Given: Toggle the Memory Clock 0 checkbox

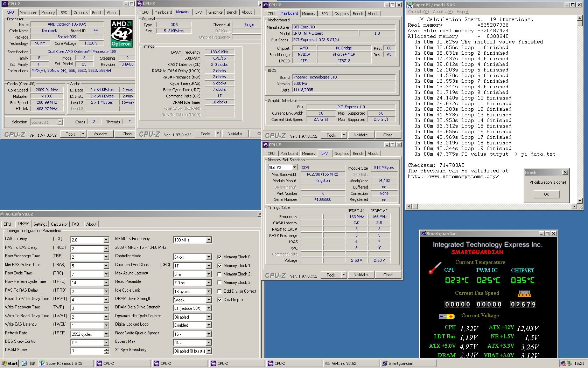Looking at the screenshot, I should [x=219, y=257].
